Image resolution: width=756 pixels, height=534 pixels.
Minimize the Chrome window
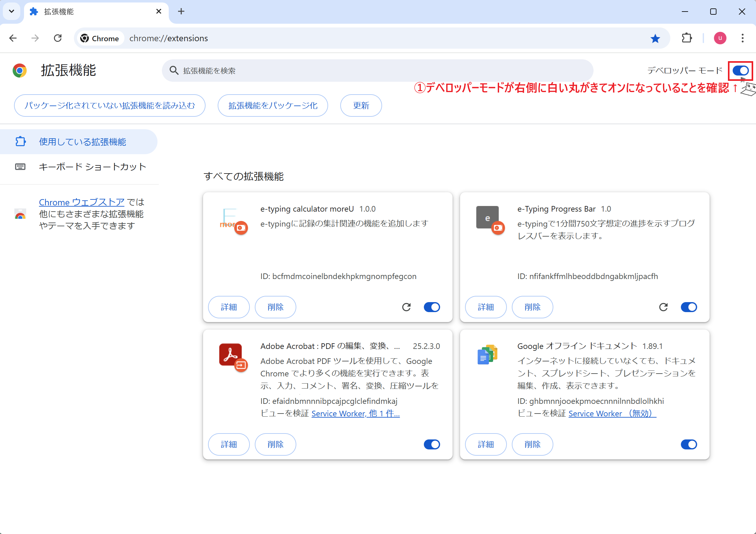(x=685, y=12)
